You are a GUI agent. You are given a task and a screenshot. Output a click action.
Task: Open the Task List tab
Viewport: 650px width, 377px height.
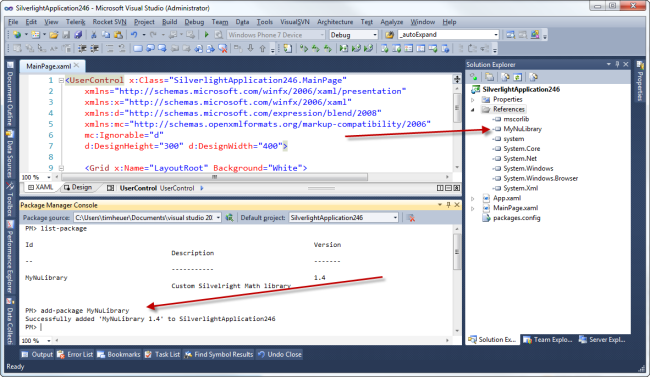tap(162, 354)
